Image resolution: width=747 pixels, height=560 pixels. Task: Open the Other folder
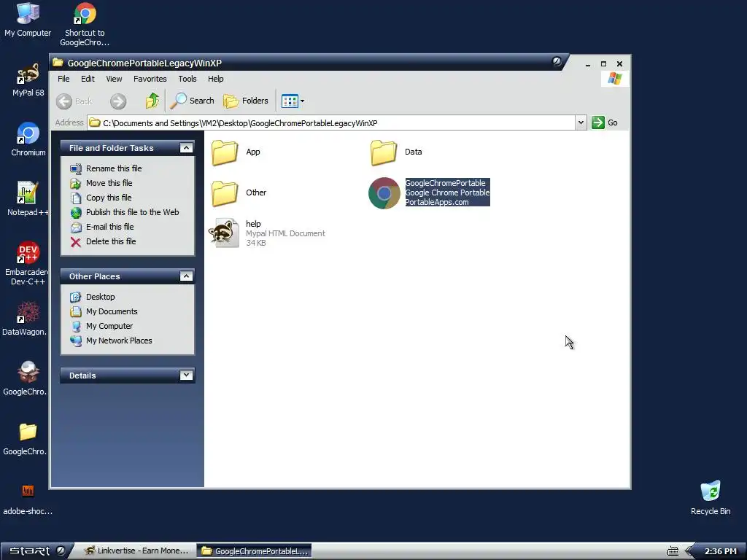tap(225, 192)
